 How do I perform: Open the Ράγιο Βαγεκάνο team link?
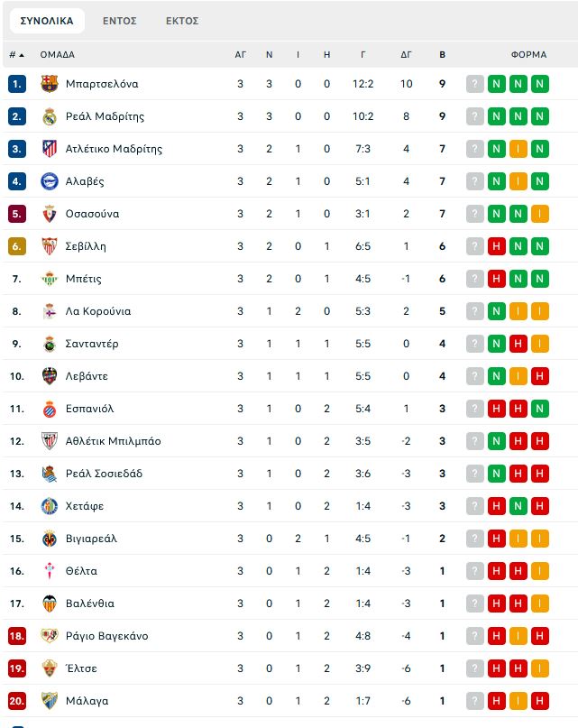point(106,636)
